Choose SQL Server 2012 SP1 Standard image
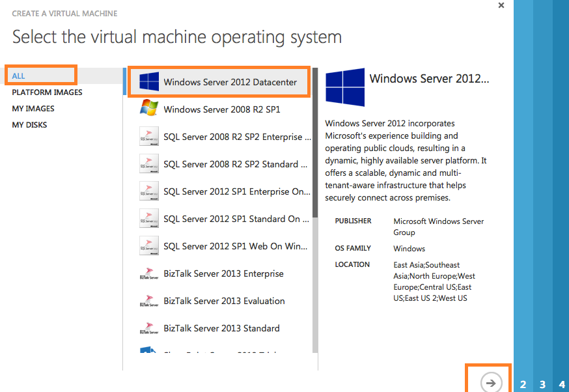 [219, 219]
